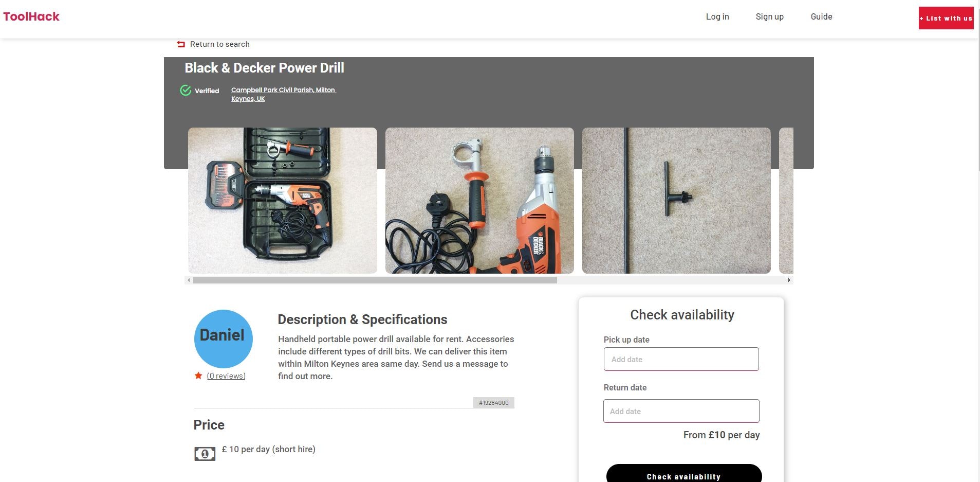Click the £ 10 per day (short hire) text
The image size is (980, 482).
(x=269, y=449)
